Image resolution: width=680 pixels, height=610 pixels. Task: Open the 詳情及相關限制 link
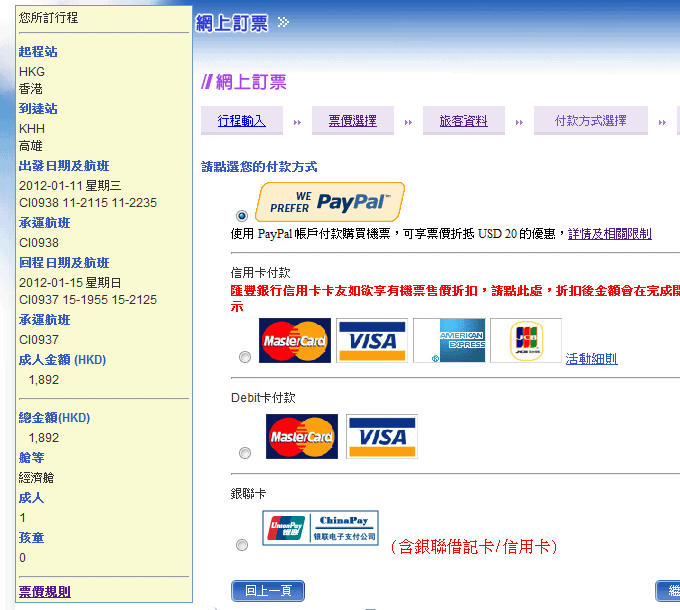(609, 234)
